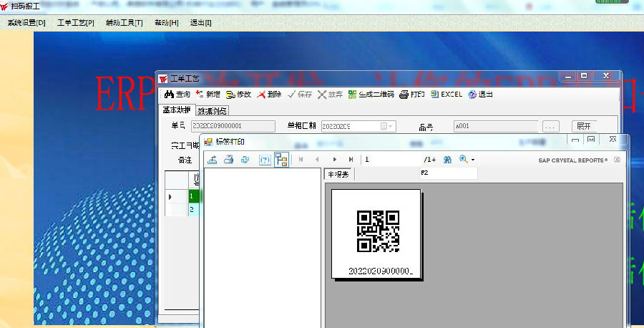Click the 单号 field 2022020900001
The width and height of the screenshot is (644, 328).
[233, 126]
